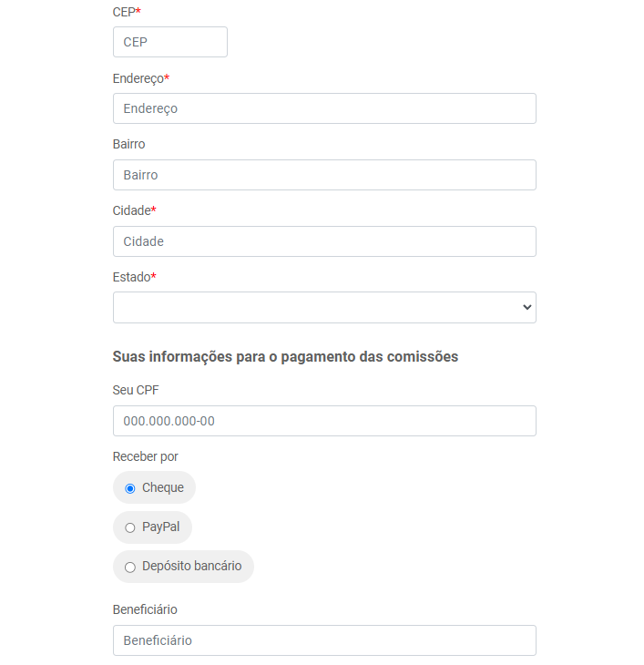This screenshot has height=665, width=644.
Task: Click the Seu CPF field label
Action: point(136,390)
